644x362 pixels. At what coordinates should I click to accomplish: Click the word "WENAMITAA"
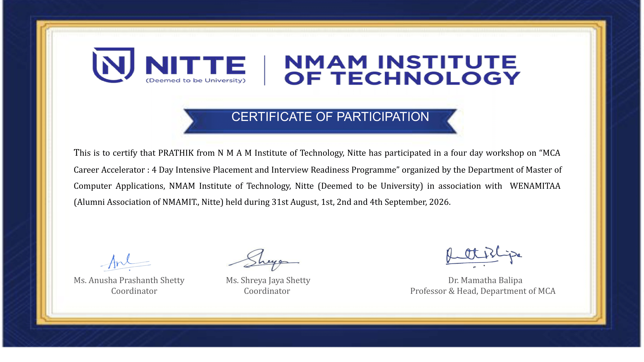tap(535, 186)
